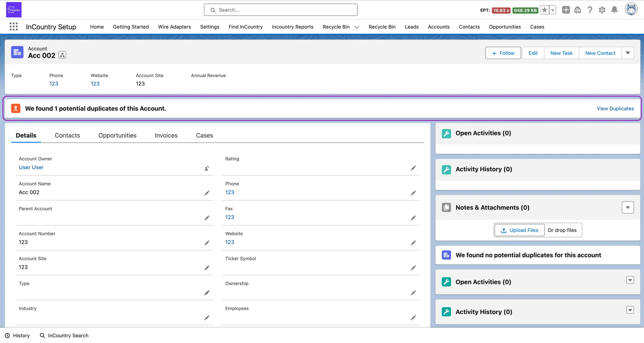Click the View Duplicates link

615,109
